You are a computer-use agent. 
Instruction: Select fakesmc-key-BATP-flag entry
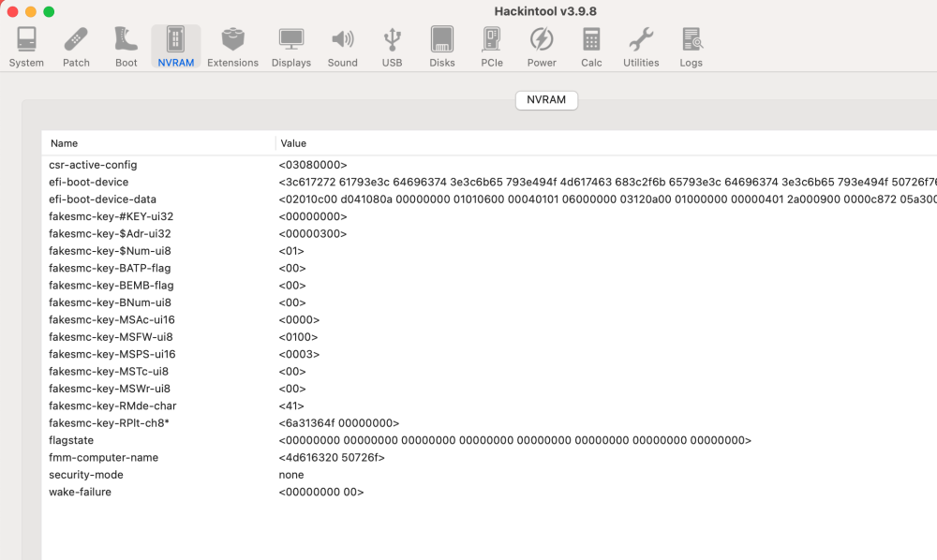(x=110, y=269)
